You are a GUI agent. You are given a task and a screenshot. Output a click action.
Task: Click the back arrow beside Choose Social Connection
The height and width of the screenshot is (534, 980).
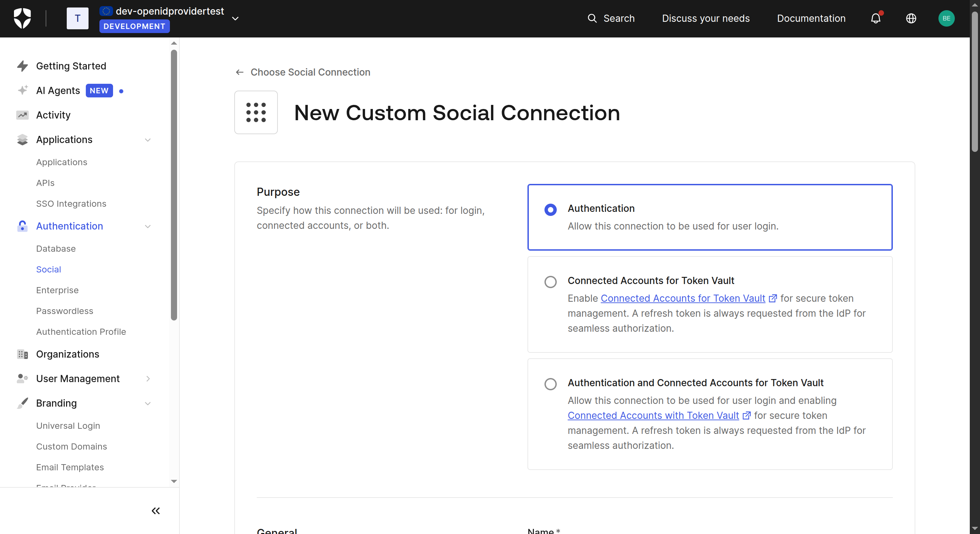point(239,72)
